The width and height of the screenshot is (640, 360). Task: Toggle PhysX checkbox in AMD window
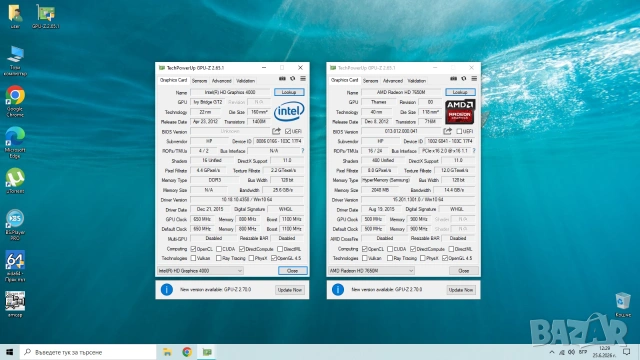point(422,258)
